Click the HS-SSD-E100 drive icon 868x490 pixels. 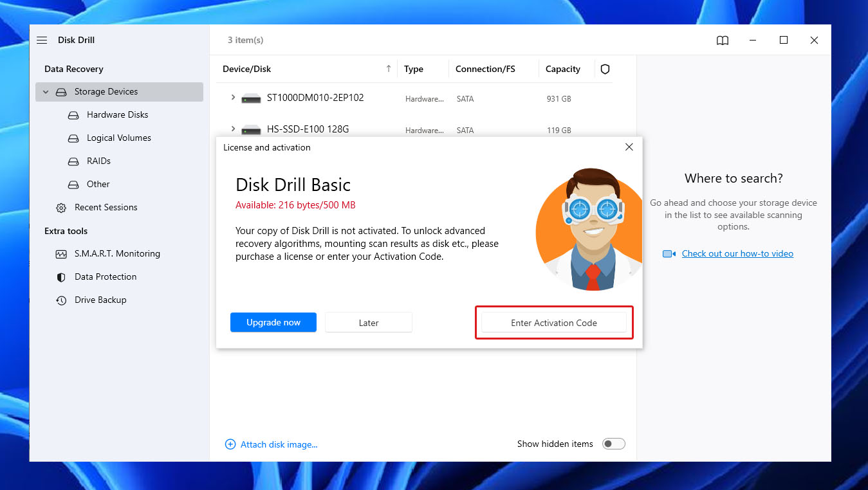251,129
